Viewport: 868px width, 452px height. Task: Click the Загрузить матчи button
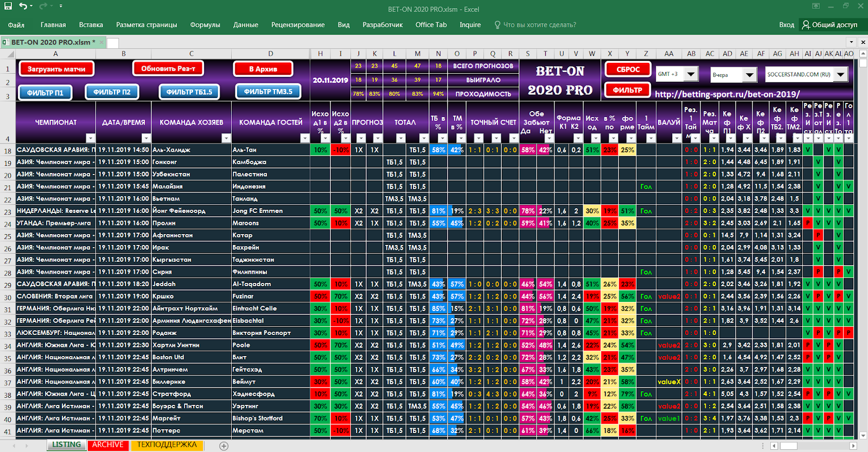coord(56,69)
